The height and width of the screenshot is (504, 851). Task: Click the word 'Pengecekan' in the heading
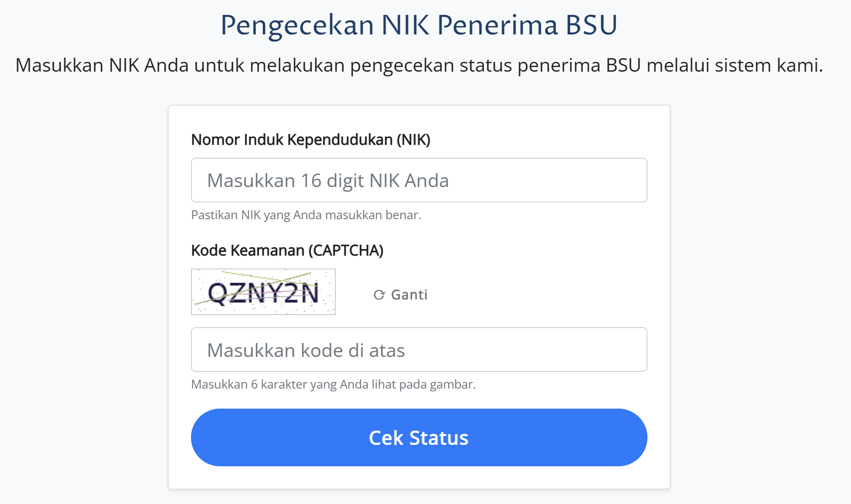click(297, 25)
